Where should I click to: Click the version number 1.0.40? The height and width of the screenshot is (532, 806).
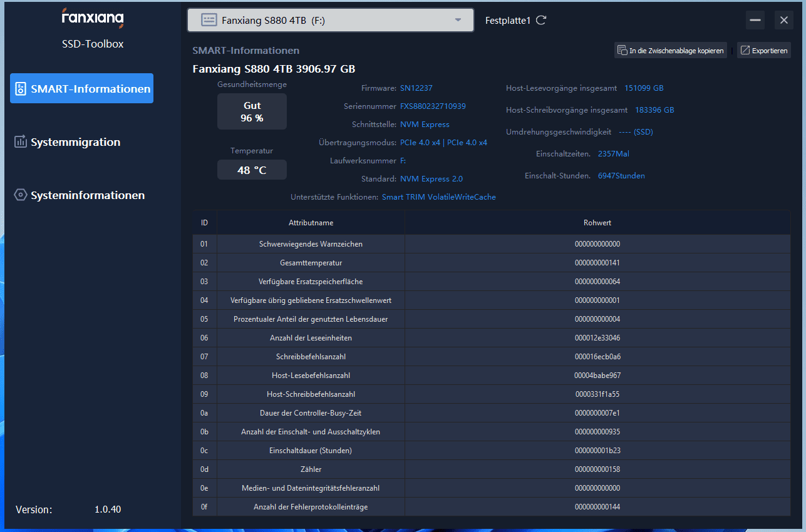(x=108, y=509)
